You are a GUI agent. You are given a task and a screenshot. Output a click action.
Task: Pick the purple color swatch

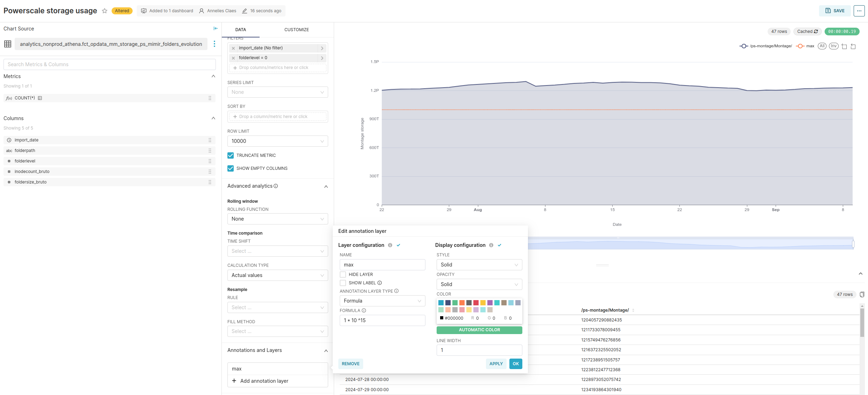click(490, 303)
